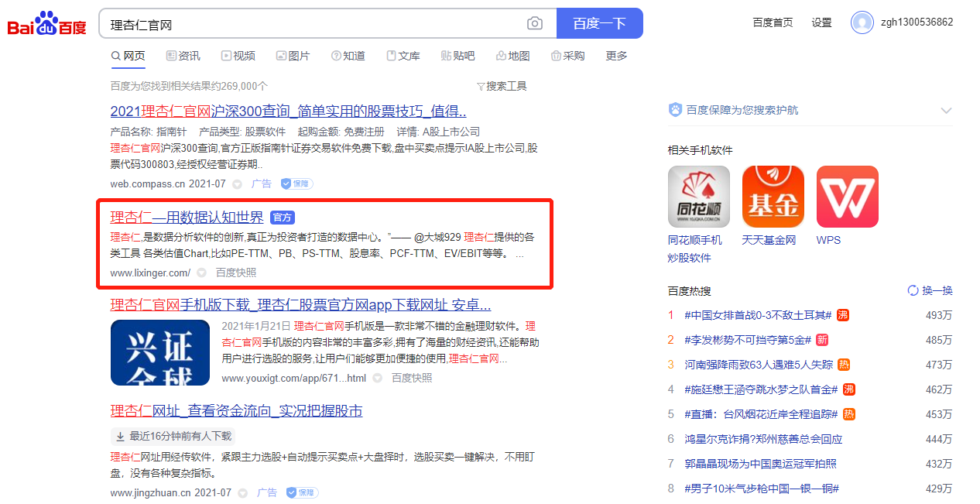
Task: Click 广告 label on jingzhuan.cn result
Action: (267, 492)
